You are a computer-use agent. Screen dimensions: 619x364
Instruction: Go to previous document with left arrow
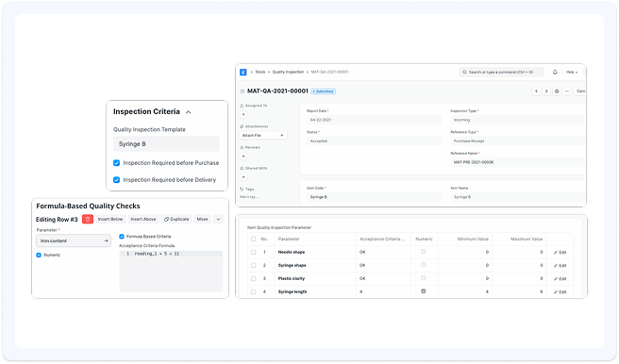click(x=536, y=91)
